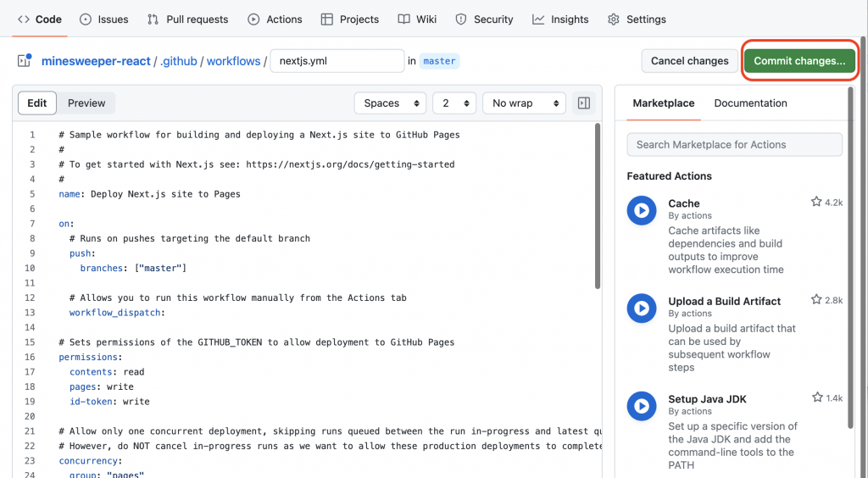This screenshot has width=868, height=478.
Task: Click the 'Featured Actions' heading
Action: (x=670, y=176)
